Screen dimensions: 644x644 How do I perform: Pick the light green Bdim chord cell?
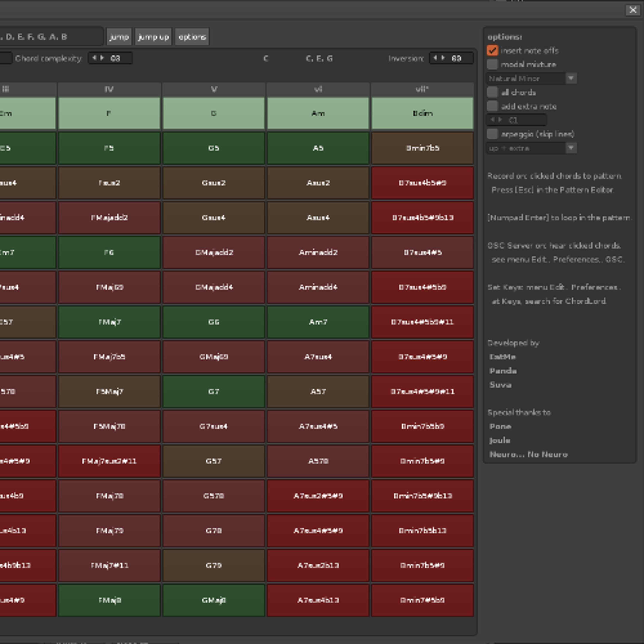(x=422, y=113)
